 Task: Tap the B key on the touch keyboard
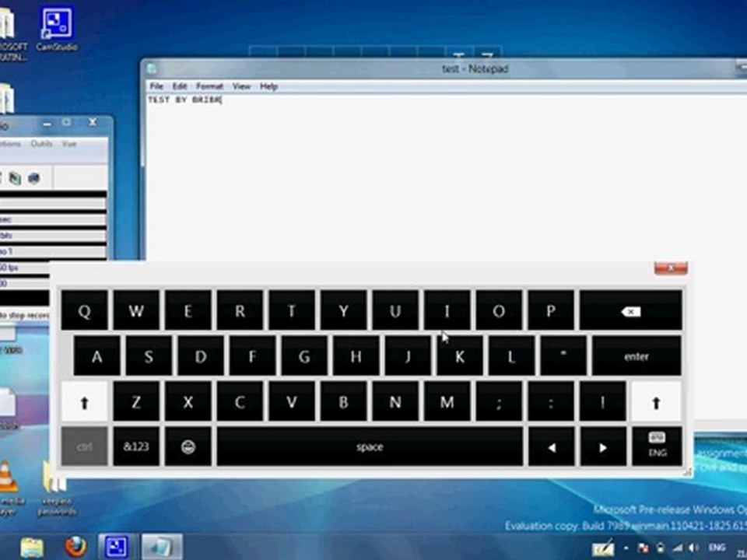coord(343,401)
